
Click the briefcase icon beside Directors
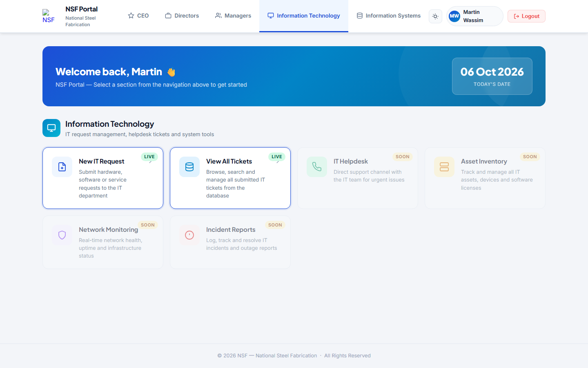tap(168, 16)
